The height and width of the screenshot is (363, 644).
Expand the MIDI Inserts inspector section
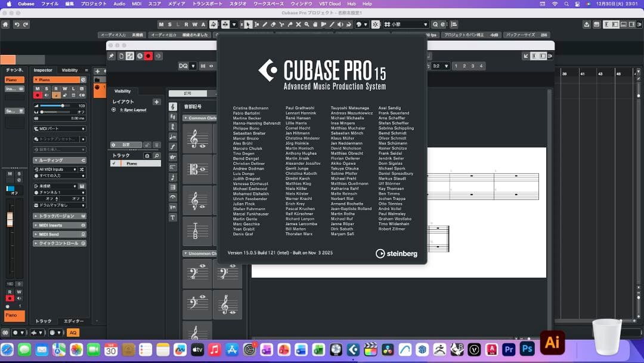click(60, 225)
